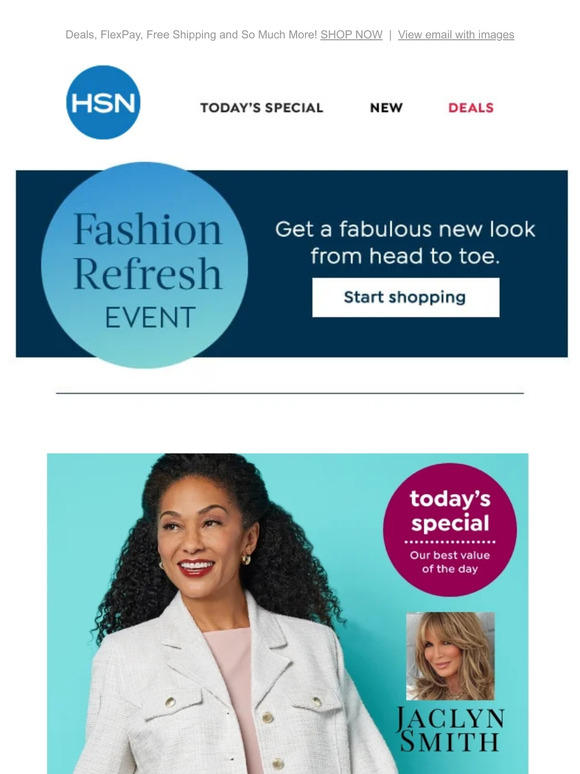The height and width of the screenshot is (774, 580).
Task: Open View email with images link
Action: point(456,35)
